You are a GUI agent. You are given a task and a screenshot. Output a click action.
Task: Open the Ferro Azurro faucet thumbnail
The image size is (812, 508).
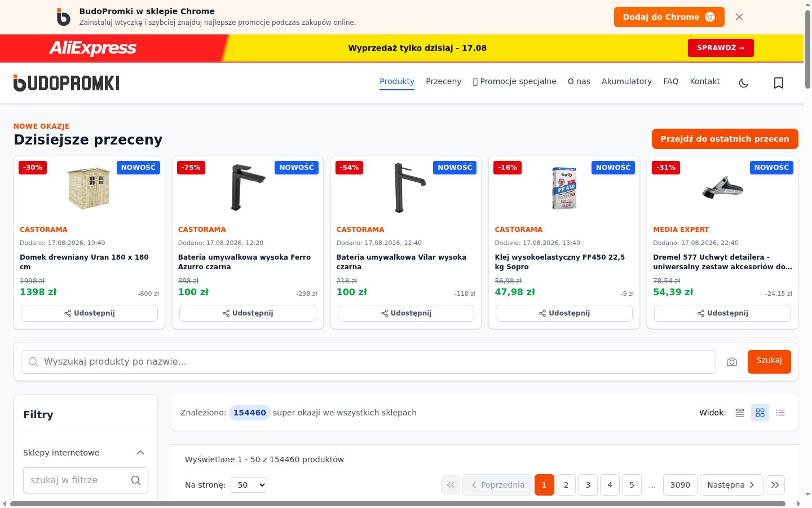[248, 188]
